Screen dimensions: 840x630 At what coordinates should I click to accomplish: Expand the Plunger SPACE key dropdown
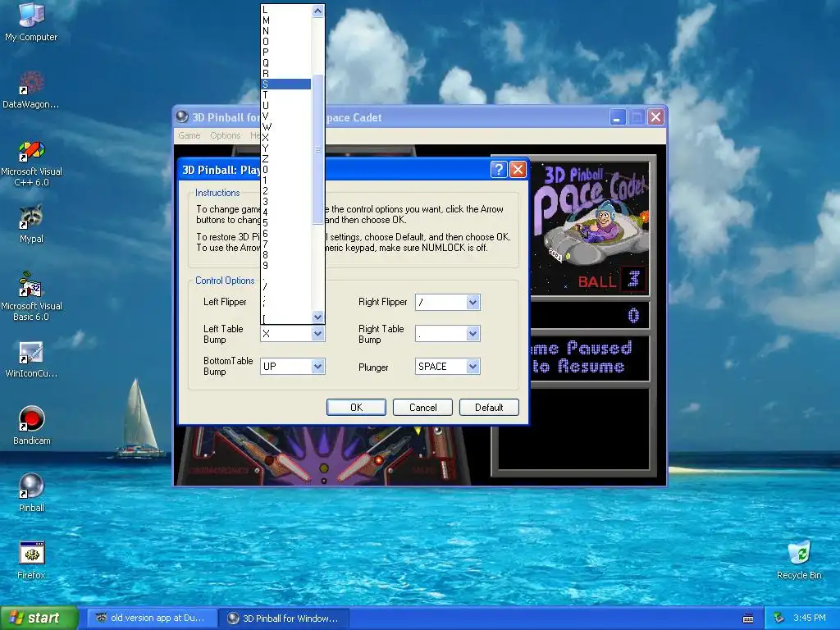point(472,367)
